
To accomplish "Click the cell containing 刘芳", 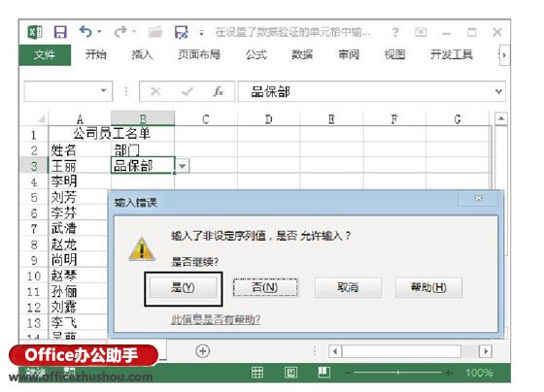I will pos(78,197).
